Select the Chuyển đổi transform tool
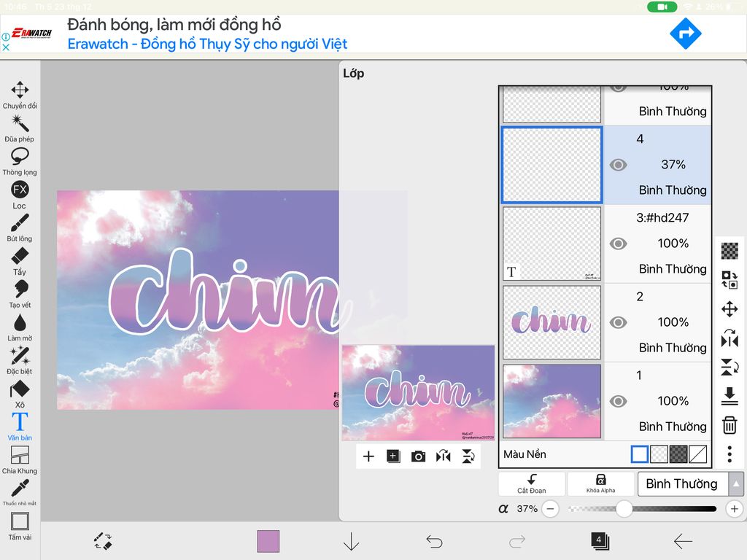This screenshot has height=560, width=747. point(20,94)
